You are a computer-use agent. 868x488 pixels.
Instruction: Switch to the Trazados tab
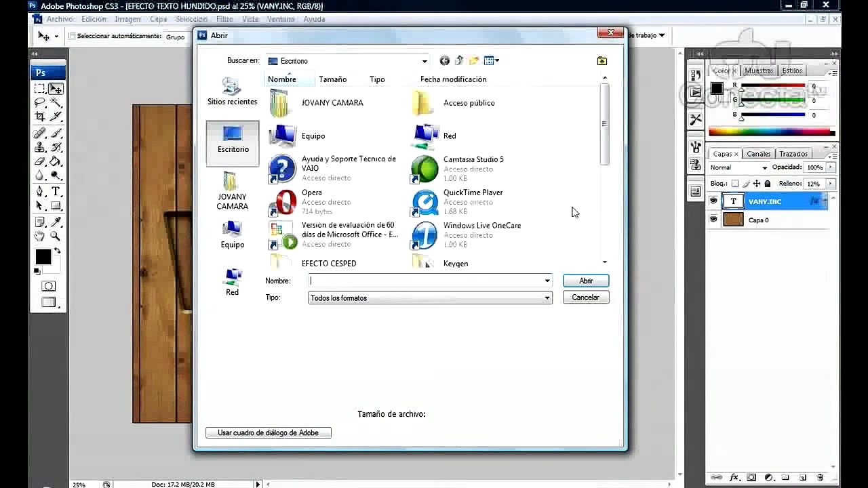[x=793, y=154]
